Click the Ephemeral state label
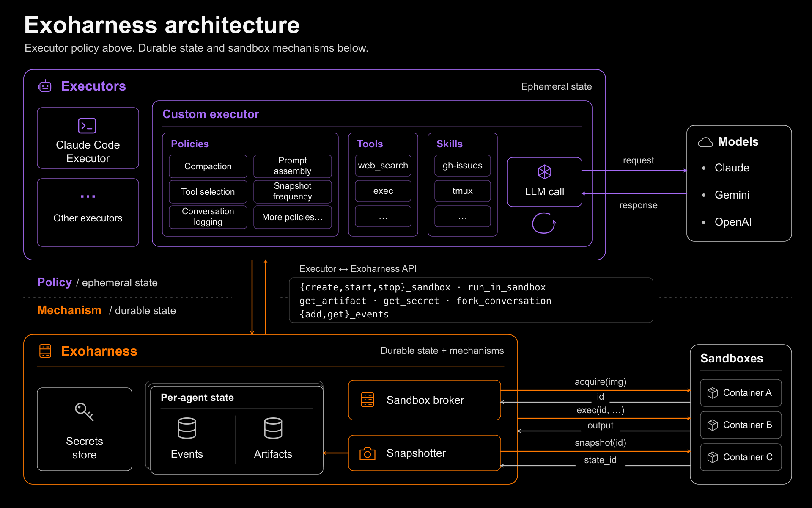 pyautogui.click(x=557, y=87)
